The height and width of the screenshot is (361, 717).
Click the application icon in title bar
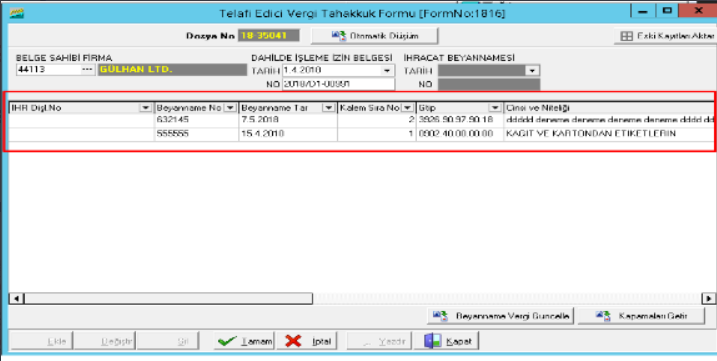(16, 12)
